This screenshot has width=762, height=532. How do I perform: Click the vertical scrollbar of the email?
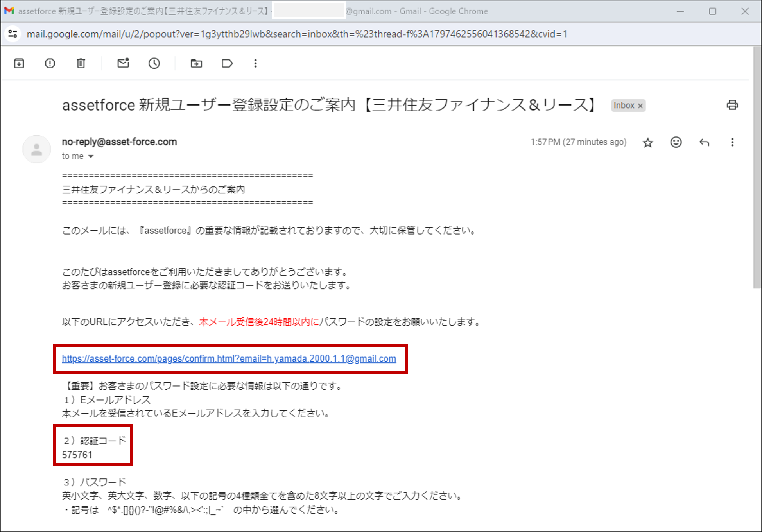757,168
